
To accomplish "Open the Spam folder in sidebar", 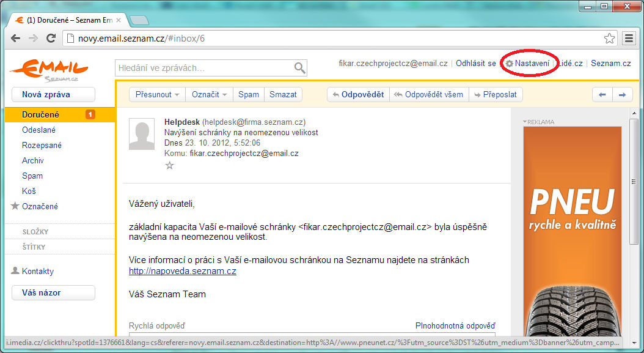I will click(32, 176).
